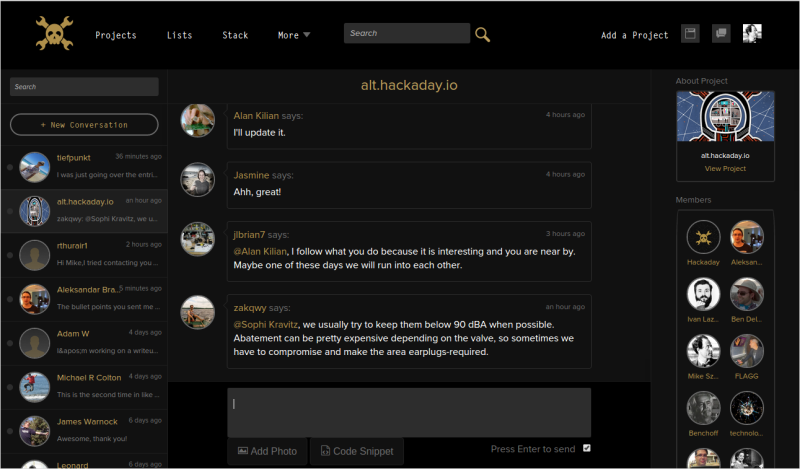Click the Hackaday skull-and-wrenches logo

(54, 33)
